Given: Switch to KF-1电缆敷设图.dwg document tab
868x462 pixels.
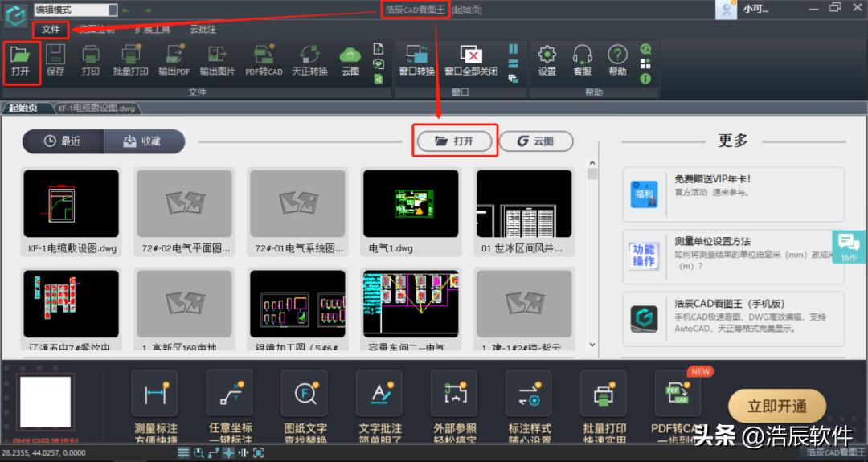Looking at the screenshot, I should point(96,108).
